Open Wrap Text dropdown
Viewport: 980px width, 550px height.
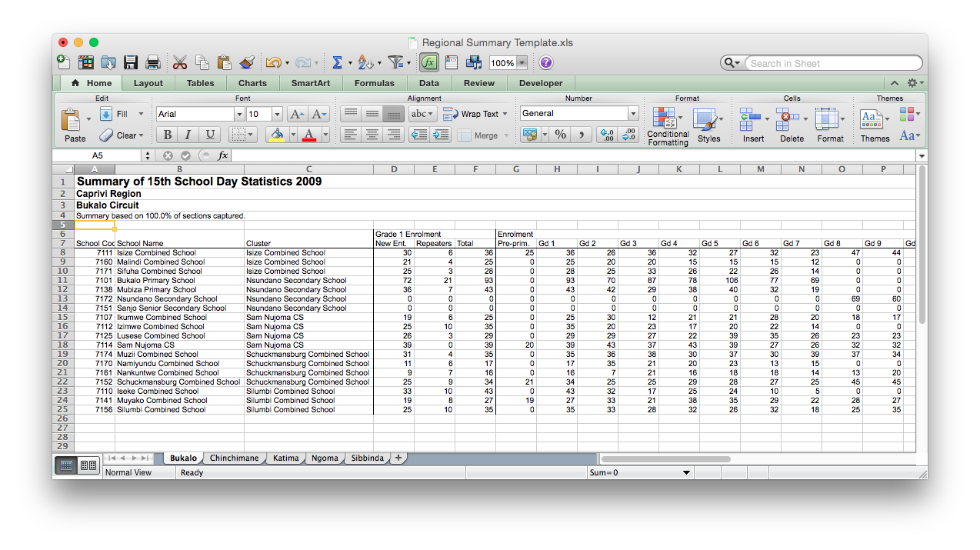click(x=505, y=114)
